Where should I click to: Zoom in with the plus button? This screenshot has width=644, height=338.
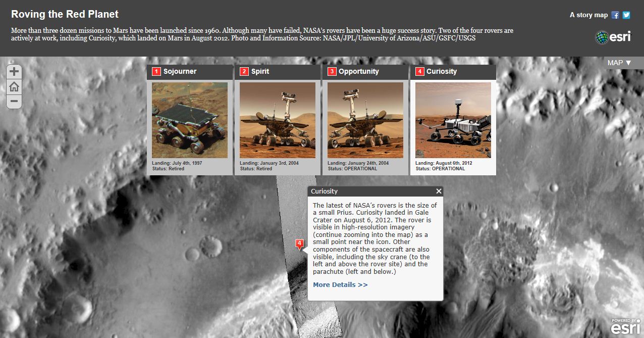[x=14, y=72]
